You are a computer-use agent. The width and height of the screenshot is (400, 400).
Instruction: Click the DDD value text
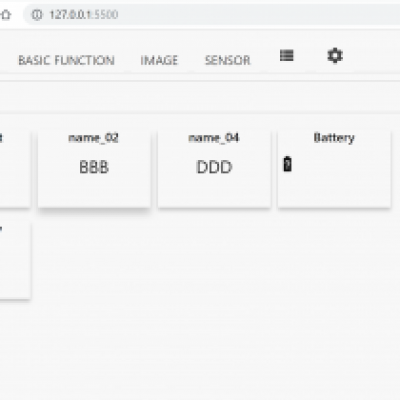click(214, 167)
